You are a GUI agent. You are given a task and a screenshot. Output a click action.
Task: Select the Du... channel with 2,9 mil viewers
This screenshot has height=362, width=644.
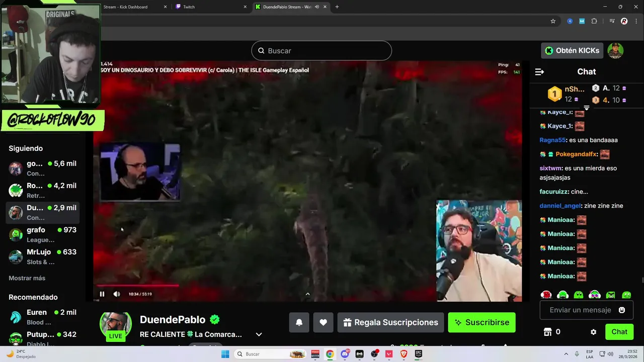(43, 213)
